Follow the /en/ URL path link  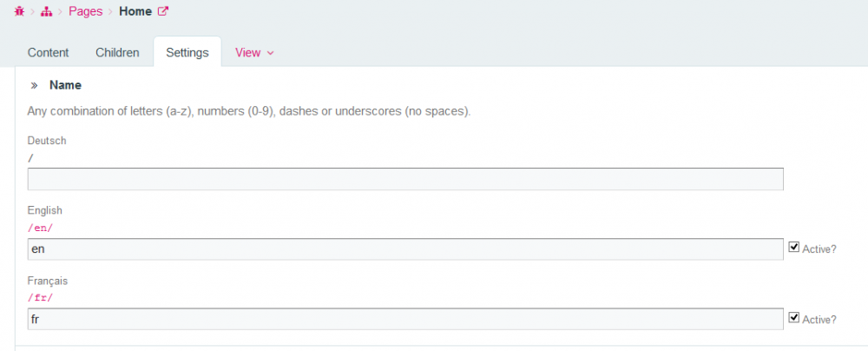coord(41,227)
